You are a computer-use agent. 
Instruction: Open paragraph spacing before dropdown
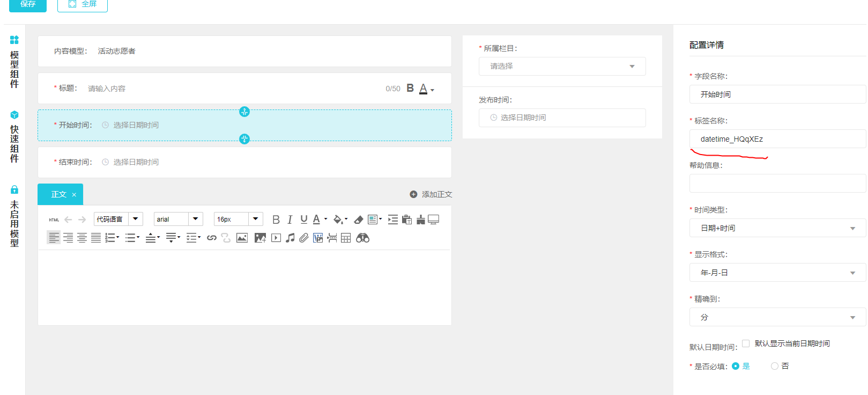point(153,238)
